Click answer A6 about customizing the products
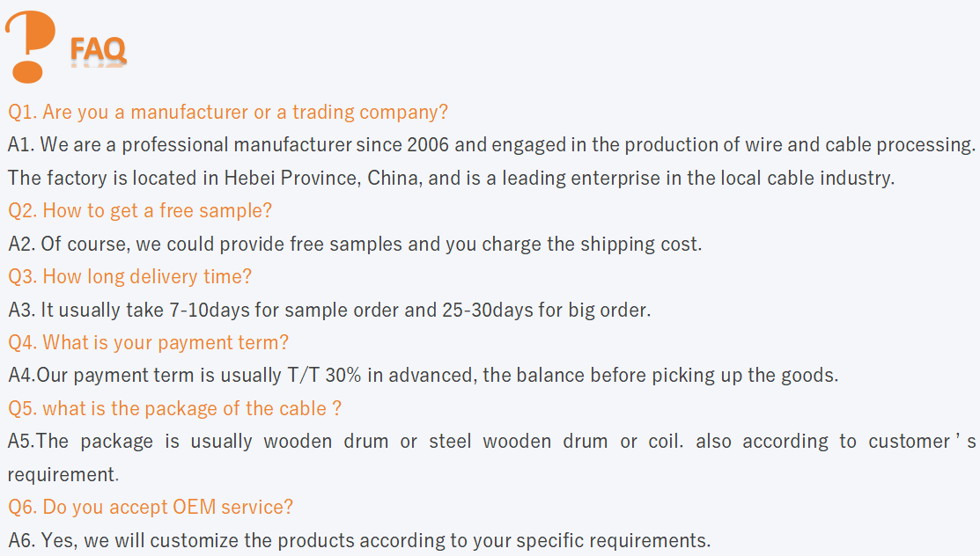This screenshot has width=980, height=556. point(358,540)
